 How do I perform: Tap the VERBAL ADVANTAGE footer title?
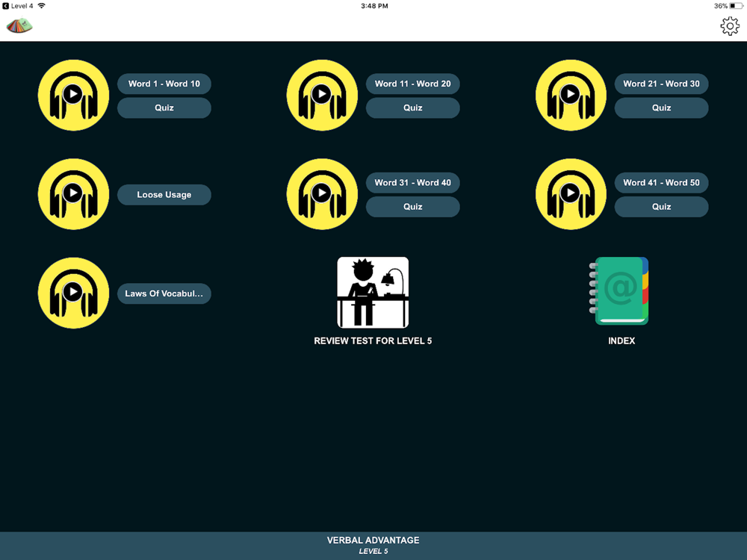click(x=373, y=540)
